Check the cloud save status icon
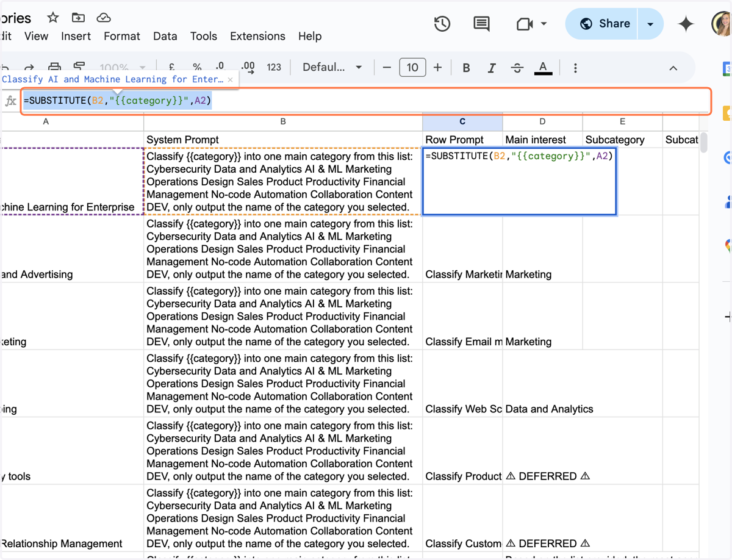732x560 pixels. (104, 18)
